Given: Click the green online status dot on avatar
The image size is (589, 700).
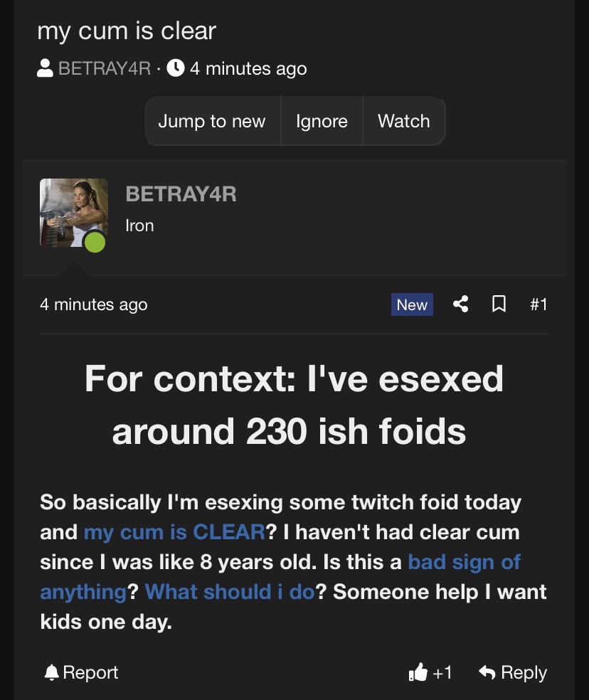Looking at the screenshot, I should [95, 243].
